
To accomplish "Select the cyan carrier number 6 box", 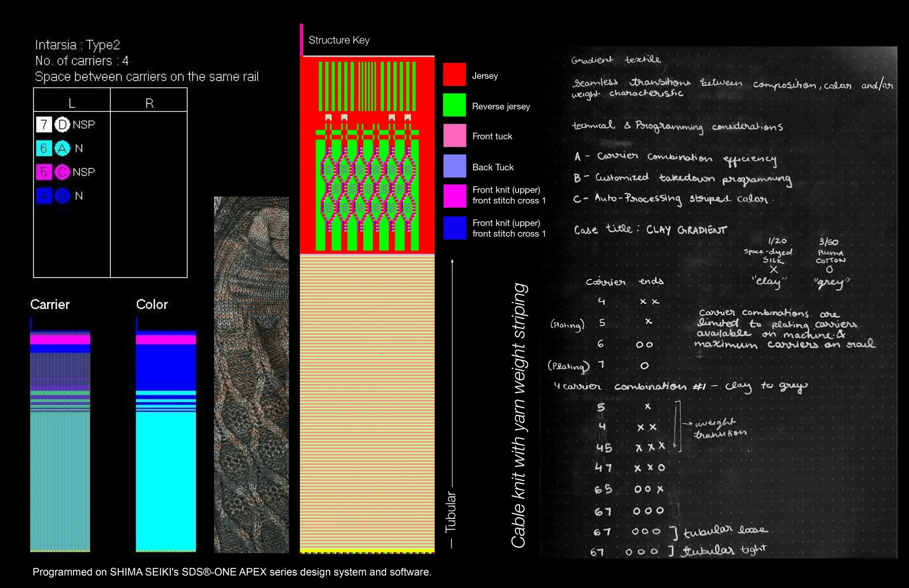I will [x=44, y=148].
